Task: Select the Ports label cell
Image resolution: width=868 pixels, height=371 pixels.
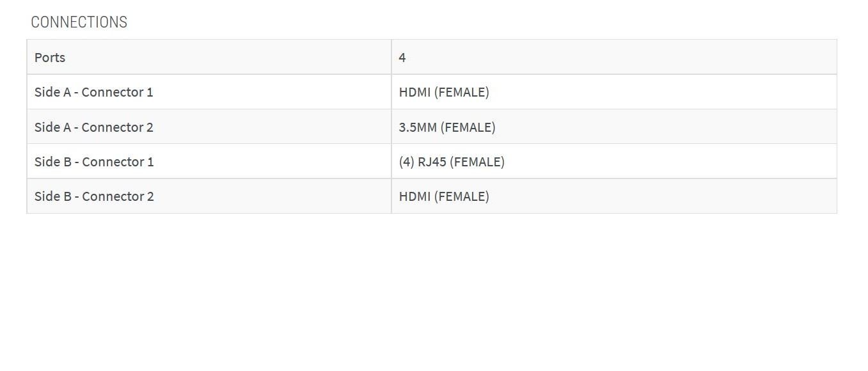Action: 50,58
